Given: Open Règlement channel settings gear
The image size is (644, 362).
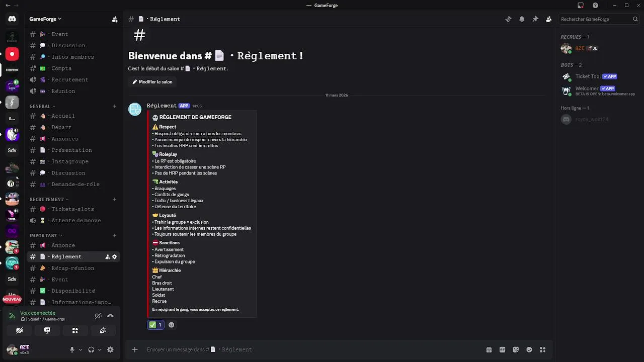Looking at the screenshot, I should (114, 257).
